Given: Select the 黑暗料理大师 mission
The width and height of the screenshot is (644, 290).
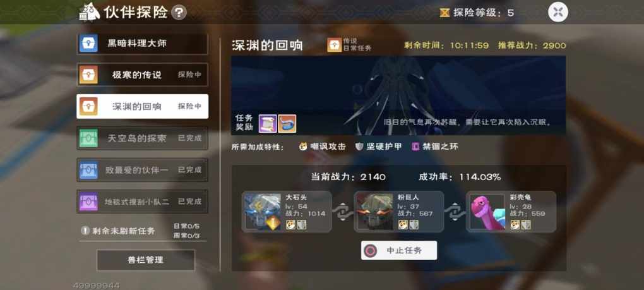Looking at the screenshot, I should pos(142,43).
